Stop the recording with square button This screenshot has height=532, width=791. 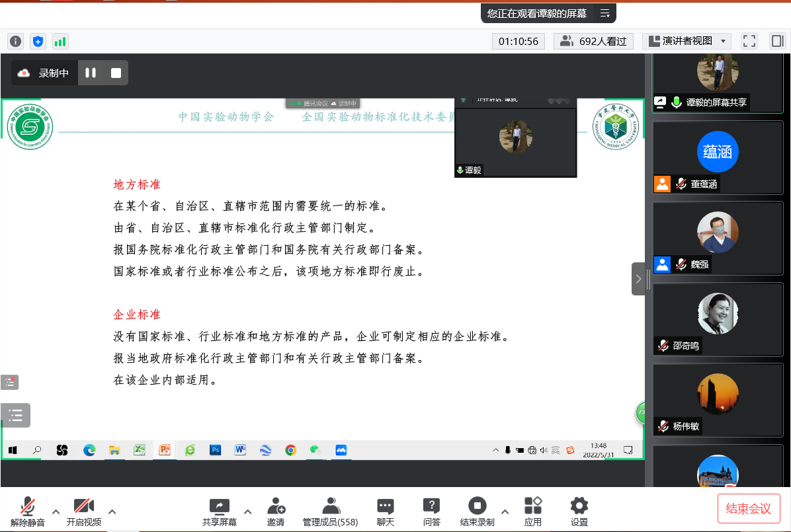pyautogui.click(x=116, y=73)
